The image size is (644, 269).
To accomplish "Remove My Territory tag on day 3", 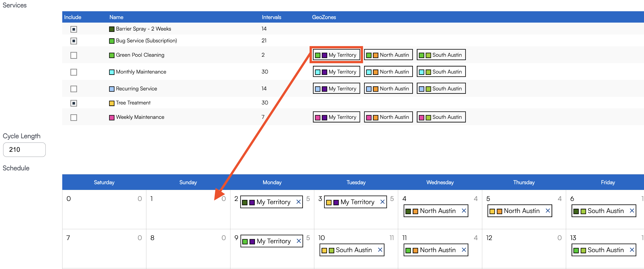I will (382, 202).
